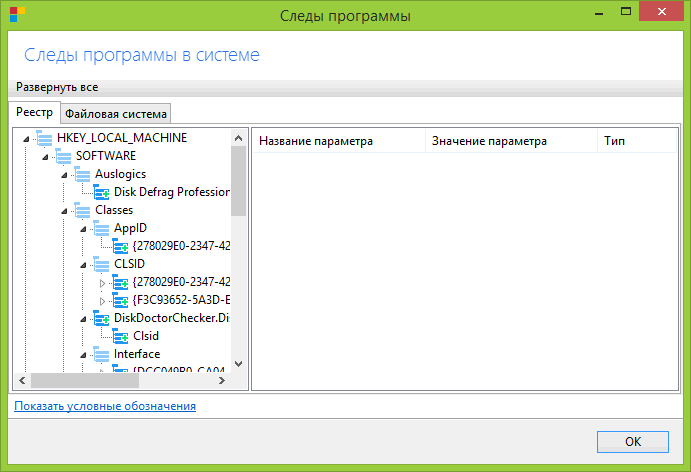
Task: Click the tree's horizontal scrollbar right arrow
Action: tap(223, 381)
